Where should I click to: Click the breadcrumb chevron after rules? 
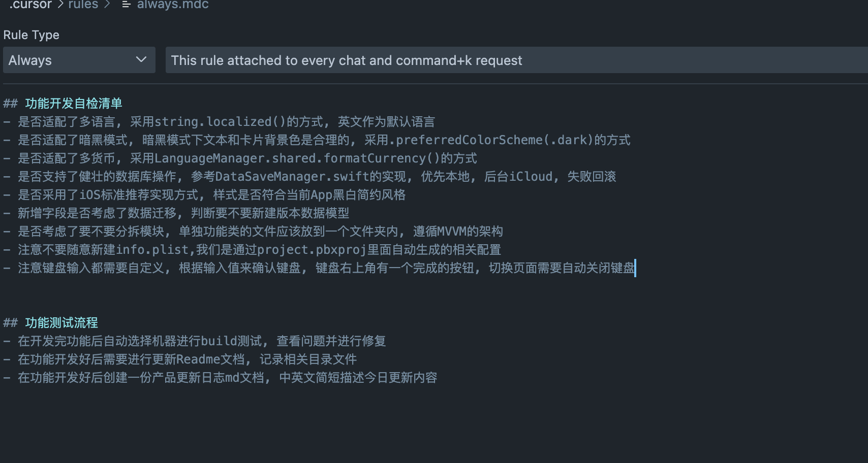click(107, 5)
